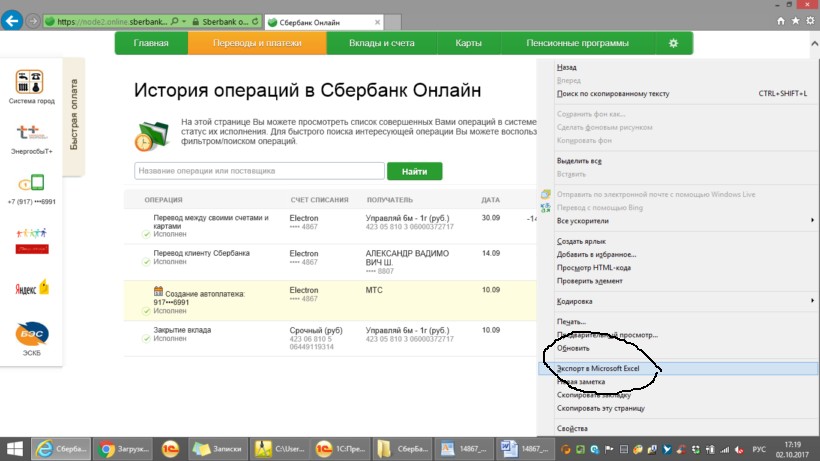
Task: Open the Создание автоплатежа operation row
Action: pyautogui.click(x=330, y=301)
